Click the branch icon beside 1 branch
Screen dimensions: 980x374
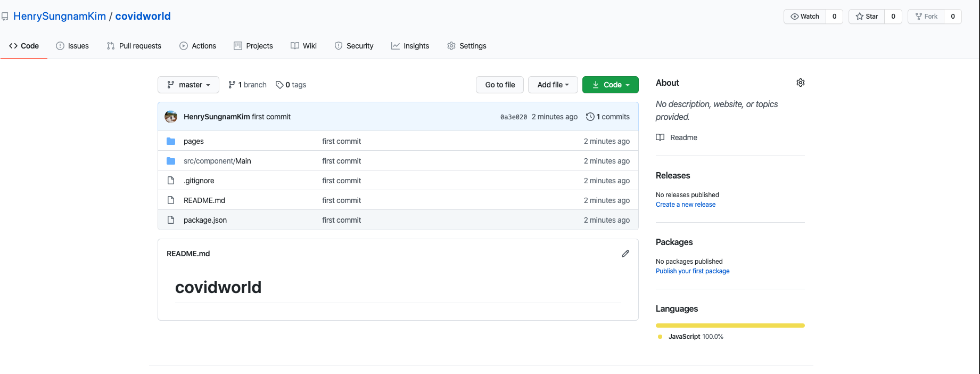[232, 85]
